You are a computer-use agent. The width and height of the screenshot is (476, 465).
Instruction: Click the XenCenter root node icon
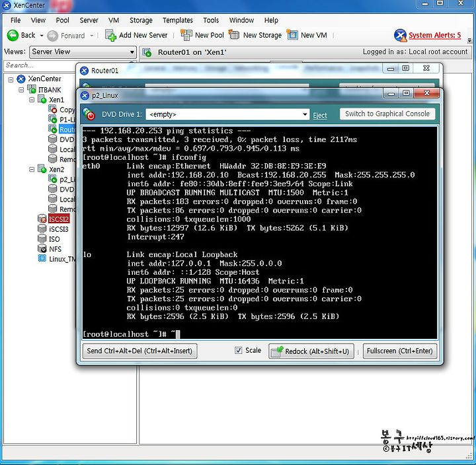click(21, 79)
